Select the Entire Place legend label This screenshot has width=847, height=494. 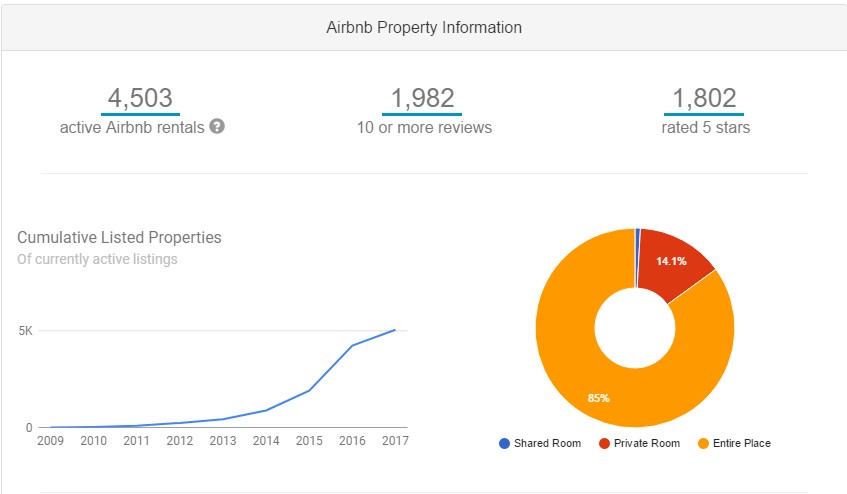pyautogui.click(x=742, y=443)
